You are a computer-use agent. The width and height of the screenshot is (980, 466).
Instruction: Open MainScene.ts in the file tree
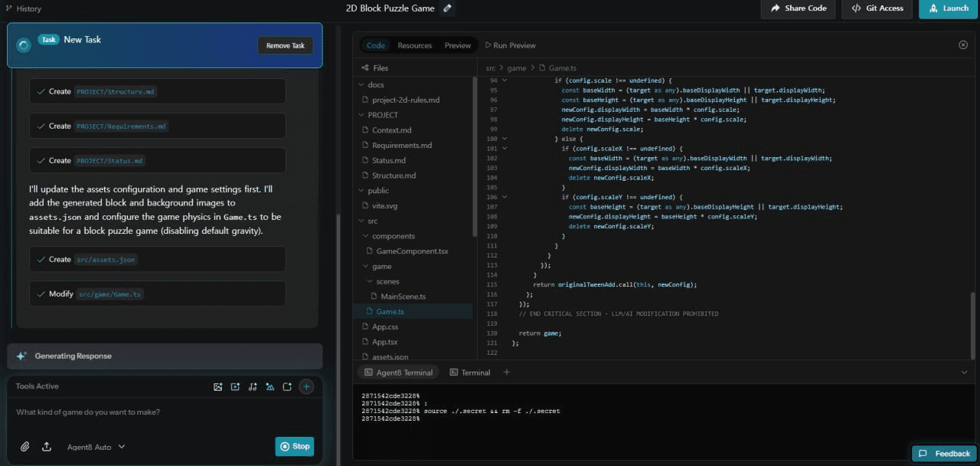403,297
